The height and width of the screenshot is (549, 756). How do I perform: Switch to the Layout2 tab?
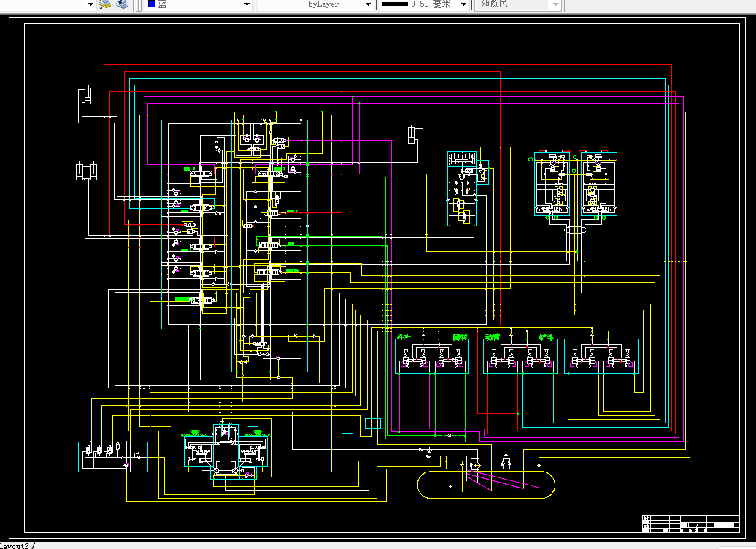[x=15, y=545]
